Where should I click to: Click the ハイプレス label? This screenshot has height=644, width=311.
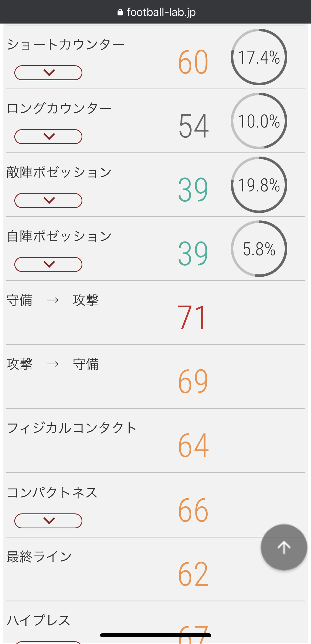[38, 620]
